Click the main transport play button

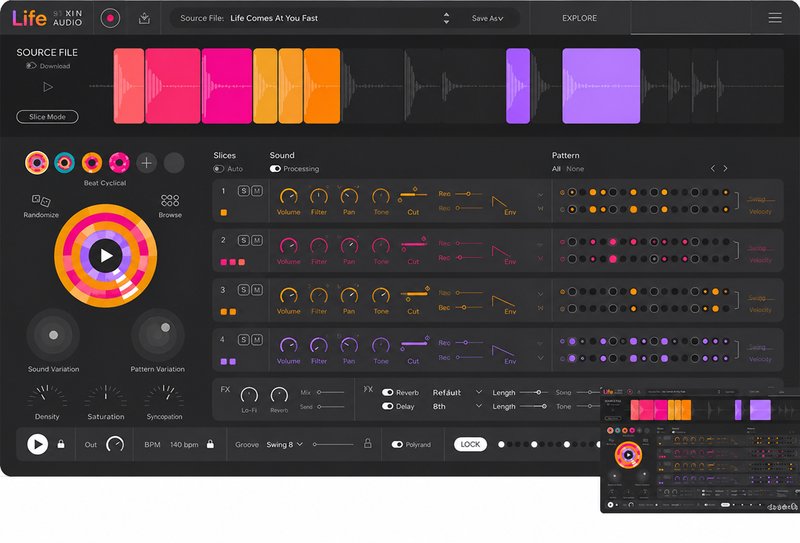[38, 445]
